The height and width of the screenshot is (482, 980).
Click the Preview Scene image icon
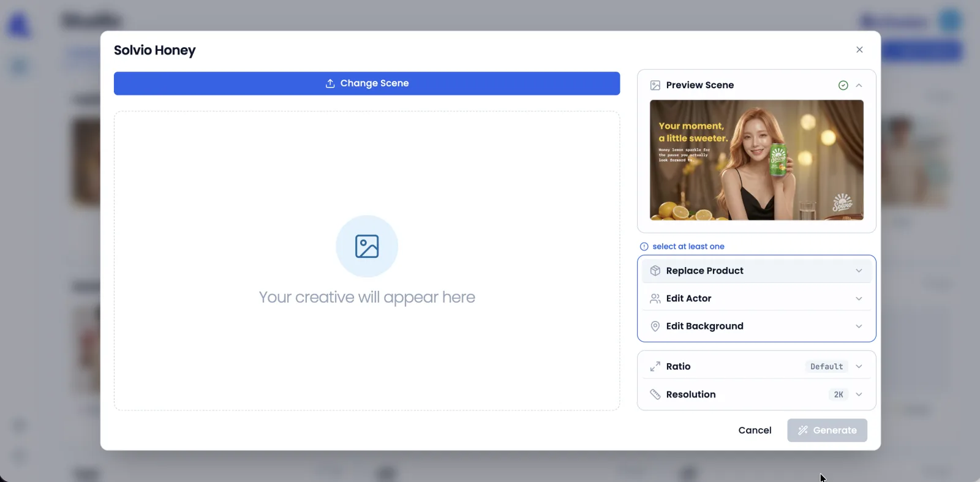pos(655,85)
